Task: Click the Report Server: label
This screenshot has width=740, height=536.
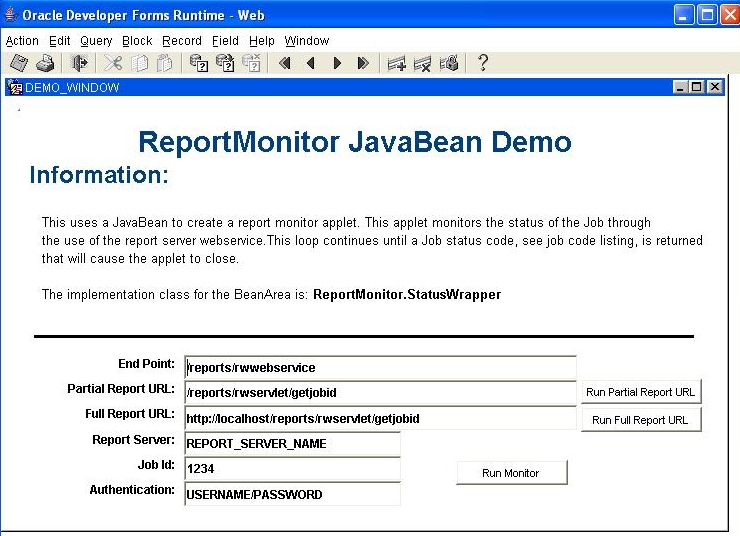Action: (x=134, y=440)
